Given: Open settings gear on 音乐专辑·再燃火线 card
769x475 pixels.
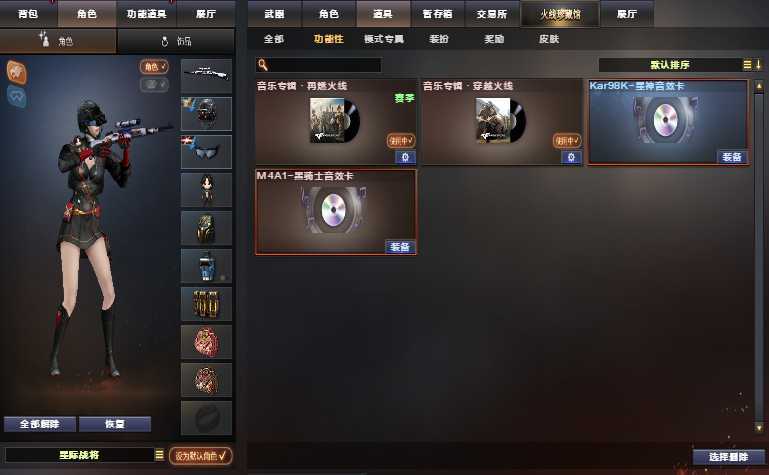Looking at the screenshot, I should point(405,157).
